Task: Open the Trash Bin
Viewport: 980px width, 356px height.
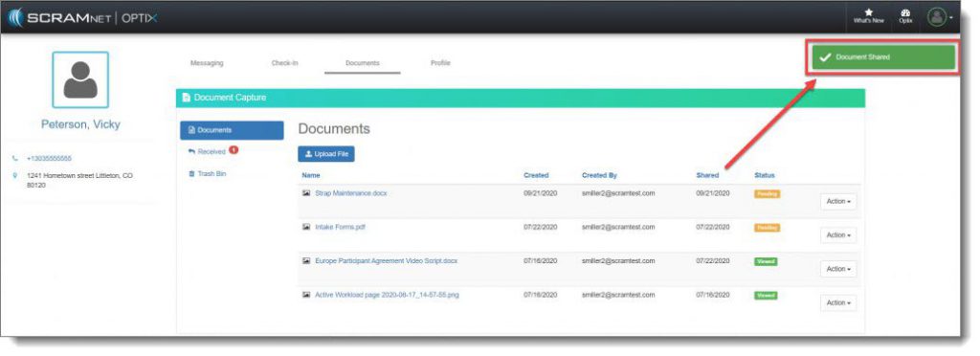Action: pyautogui.click(x=207, y=173)
